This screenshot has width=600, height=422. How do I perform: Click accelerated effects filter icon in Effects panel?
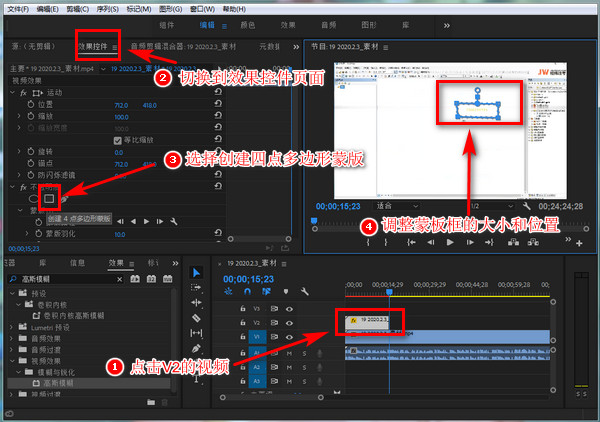[x=135, y=279]
